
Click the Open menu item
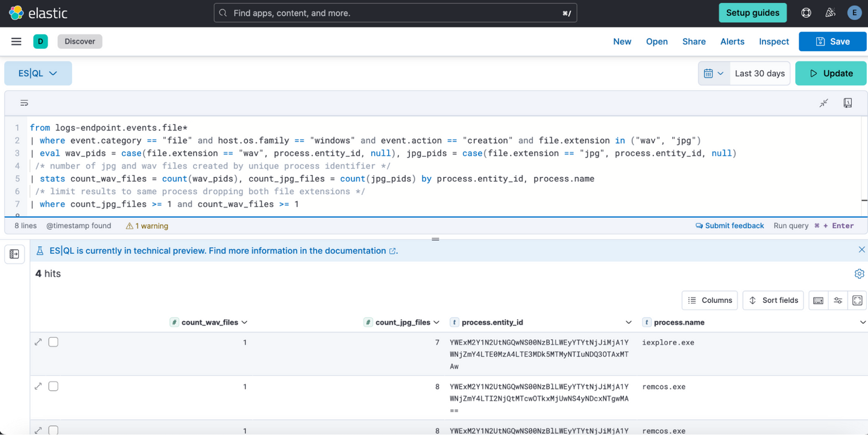click(656, 42)
